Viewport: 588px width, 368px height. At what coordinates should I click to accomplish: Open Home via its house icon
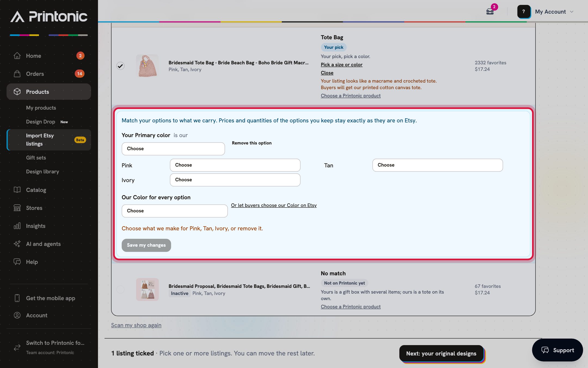point(17,56)
